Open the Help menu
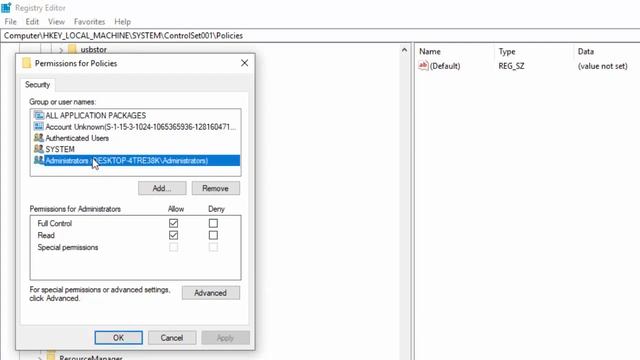The width and height of the screenshot is (640, 360). (122, 22)
